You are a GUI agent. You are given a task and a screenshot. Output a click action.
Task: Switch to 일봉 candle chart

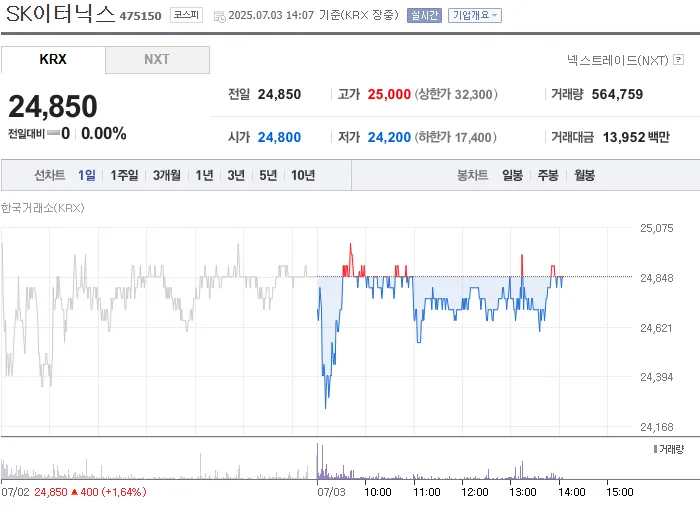(x=512, y=175)
